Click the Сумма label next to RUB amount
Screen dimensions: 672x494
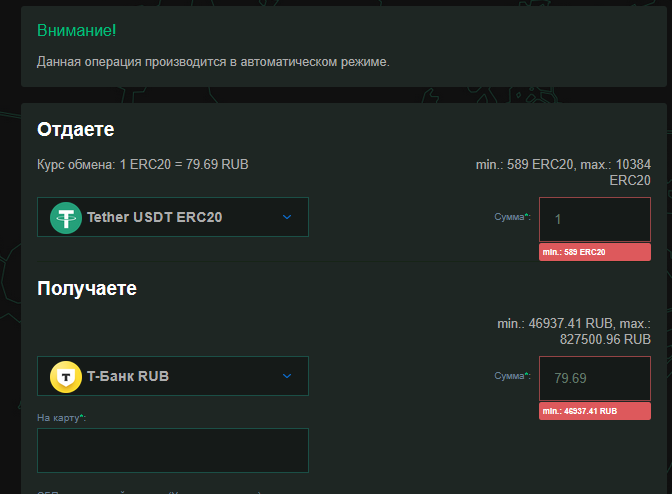512,376
